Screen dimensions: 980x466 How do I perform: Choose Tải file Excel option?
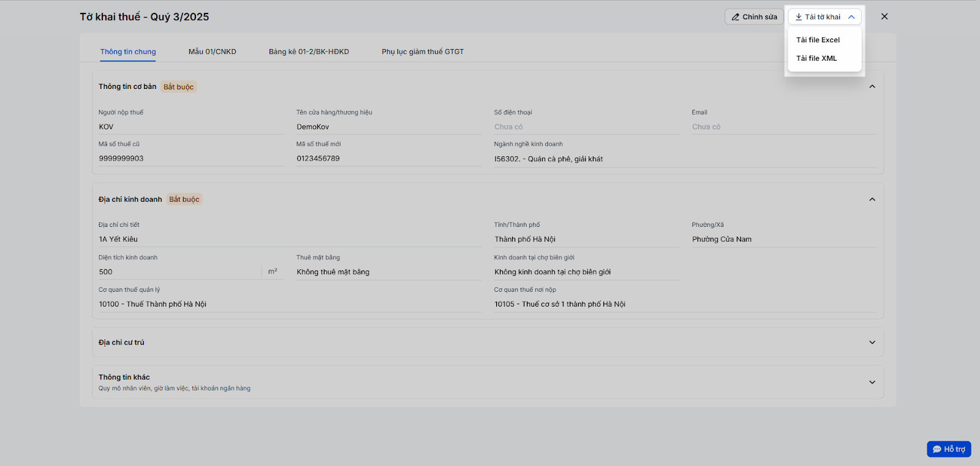[818, 40]
